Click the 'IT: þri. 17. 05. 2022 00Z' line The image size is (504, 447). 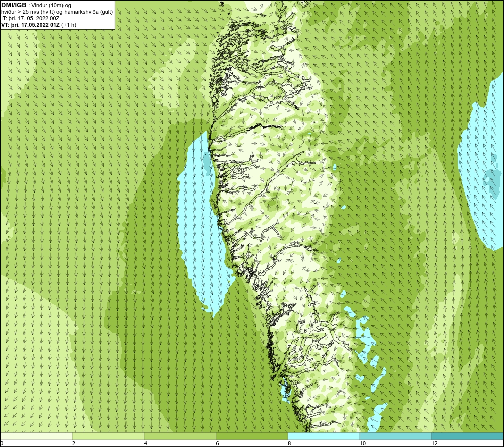(x=30, y=18)
